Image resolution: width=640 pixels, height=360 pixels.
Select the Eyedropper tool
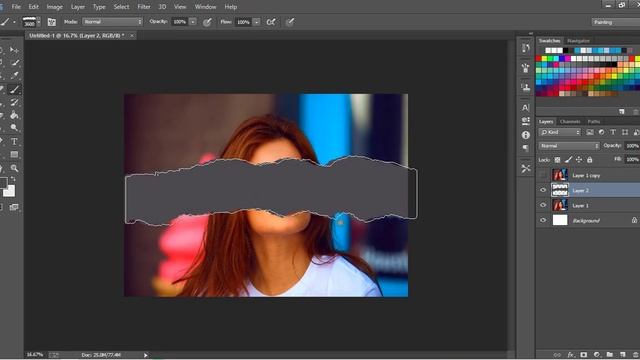tap(15, 76)
